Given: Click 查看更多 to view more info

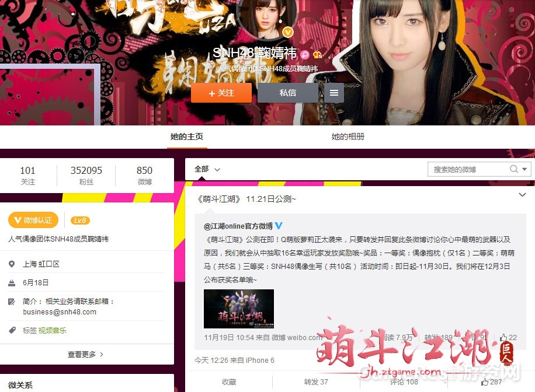Looking at the screenshot, I should (x=85, y=355).
